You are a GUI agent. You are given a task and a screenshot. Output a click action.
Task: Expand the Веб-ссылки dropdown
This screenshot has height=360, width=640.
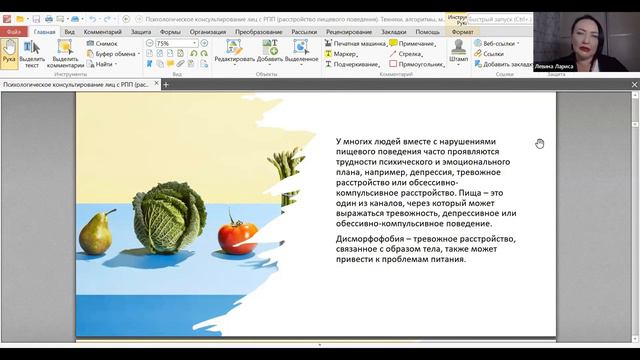[518, 43]
